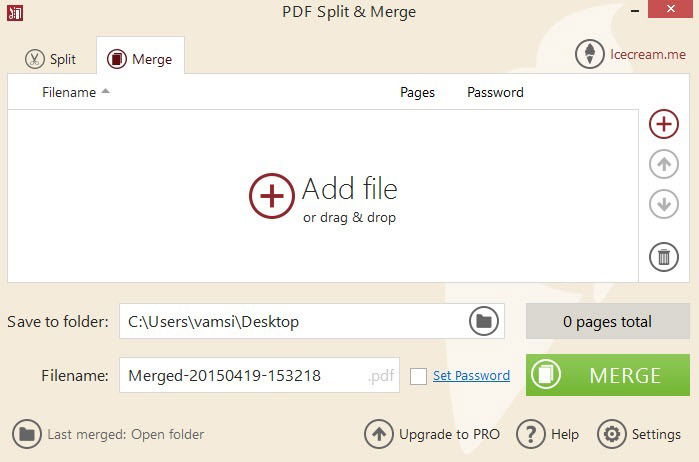Click the Settings gear icon
Viewport: 699px width, 462px height.
612,434
